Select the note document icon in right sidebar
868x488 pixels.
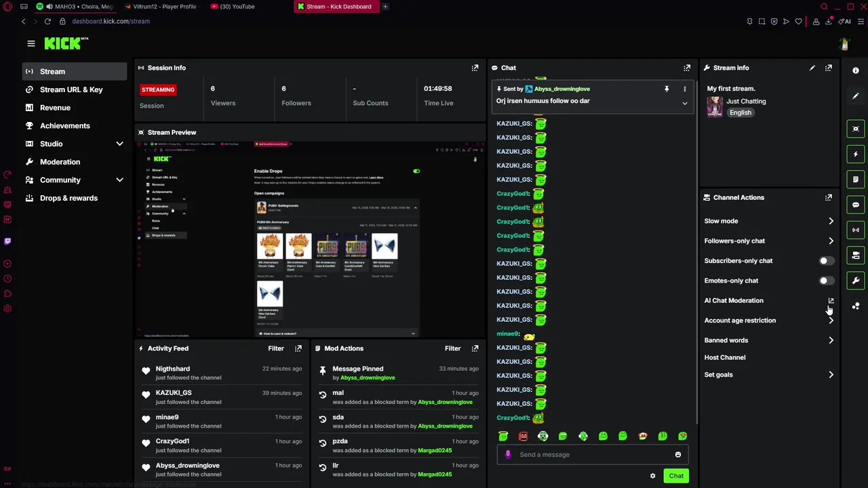pos(856,180)
